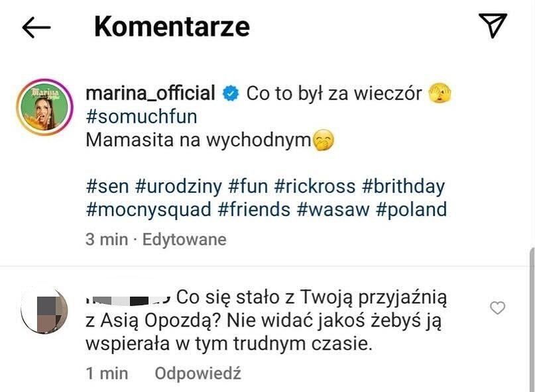Viewport: 535px width, 392px height.
Task: Open the #sen hashtag
Action: point(107,186)
